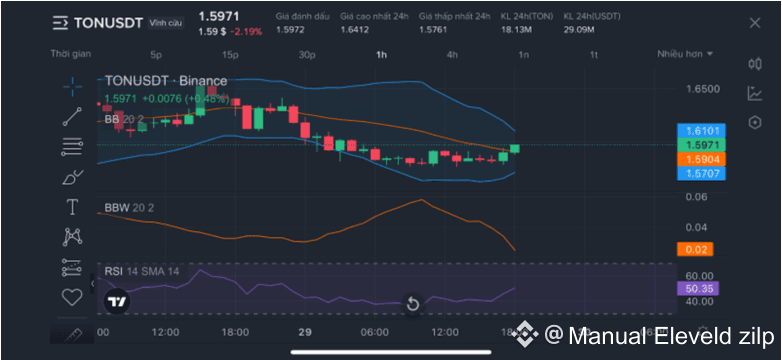Switch to the 1t timeframe
Image resolution: width=782 pixels, height=360 pixels.
[593, 55]
